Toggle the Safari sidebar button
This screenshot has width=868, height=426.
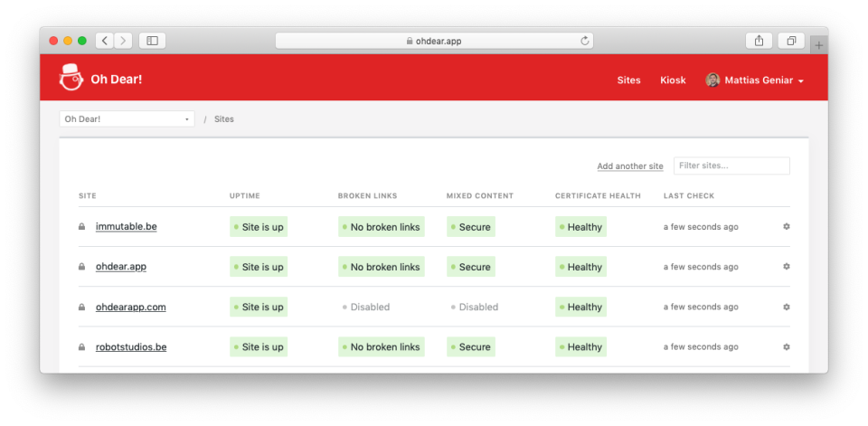coord(152,41)
